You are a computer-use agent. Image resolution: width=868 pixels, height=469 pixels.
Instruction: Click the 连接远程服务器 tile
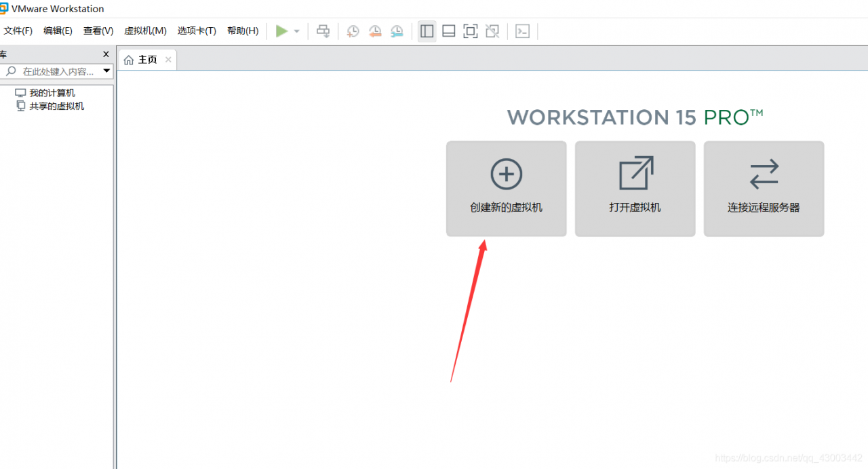pos(764,189)
